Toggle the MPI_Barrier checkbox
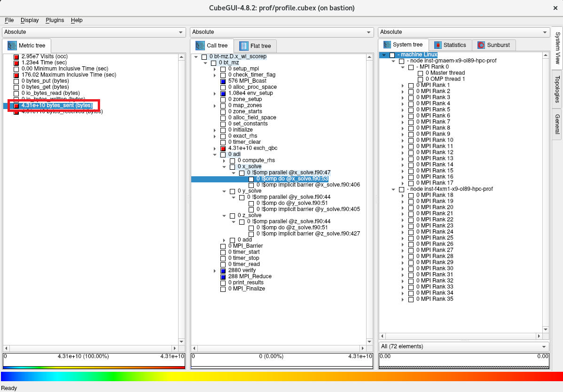 pos(223,246)
